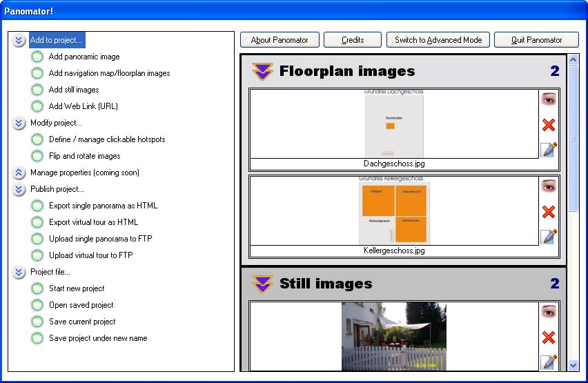Click pencil edit icon for Kellergeschoss.jpg
Image resolution: width=588 pixels, height=383 pixels.
(x=549, y=237)
